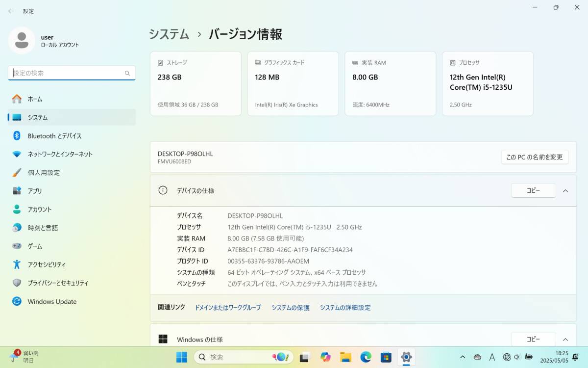Click the shield icon for プライバシーとセキュリティ

17,283
